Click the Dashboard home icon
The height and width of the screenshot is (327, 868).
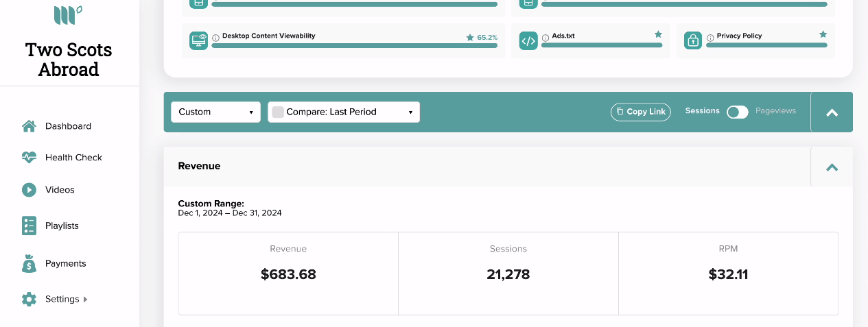point(29,126)
